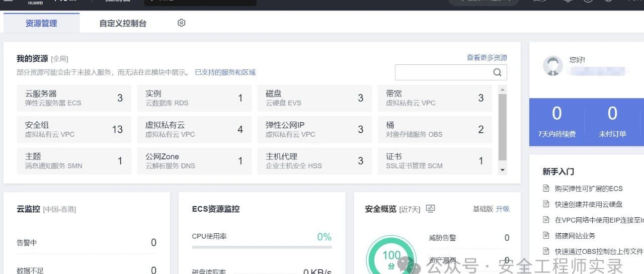Open 查看更多资源 link
This screenshot has width=644, height=274.
pyautogui.click(x=487, y=58)
